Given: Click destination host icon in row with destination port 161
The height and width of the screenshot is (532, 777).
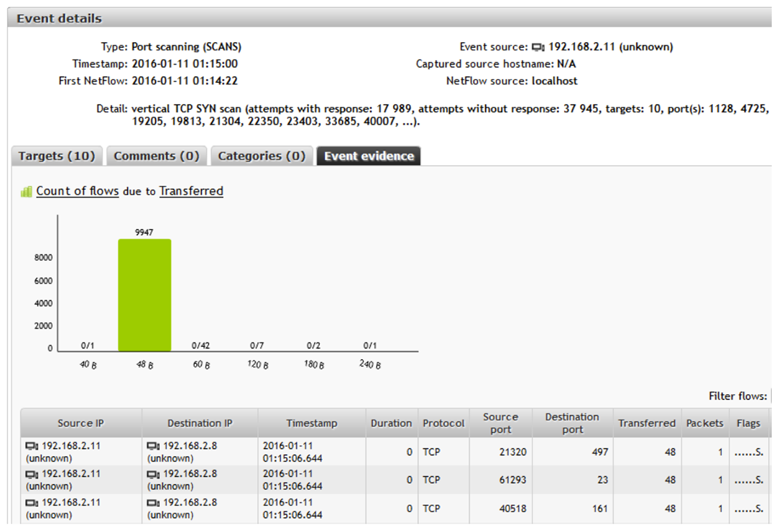Looking at the screenshot, I should click(153, 503).
